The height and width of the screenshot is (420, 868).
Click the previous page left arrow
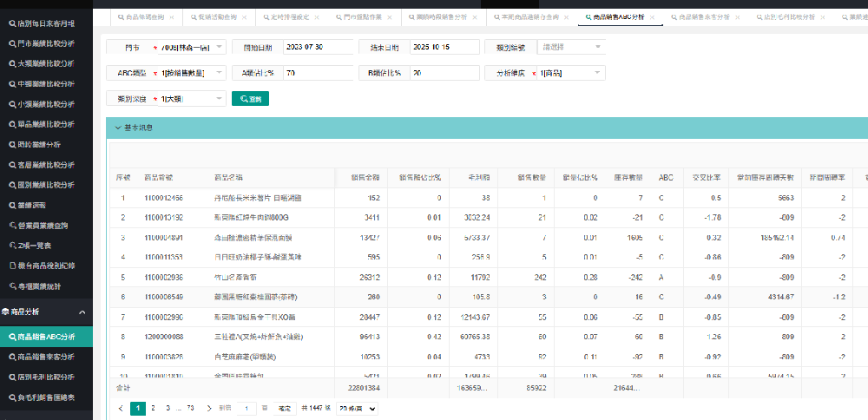tap(121, 408)
